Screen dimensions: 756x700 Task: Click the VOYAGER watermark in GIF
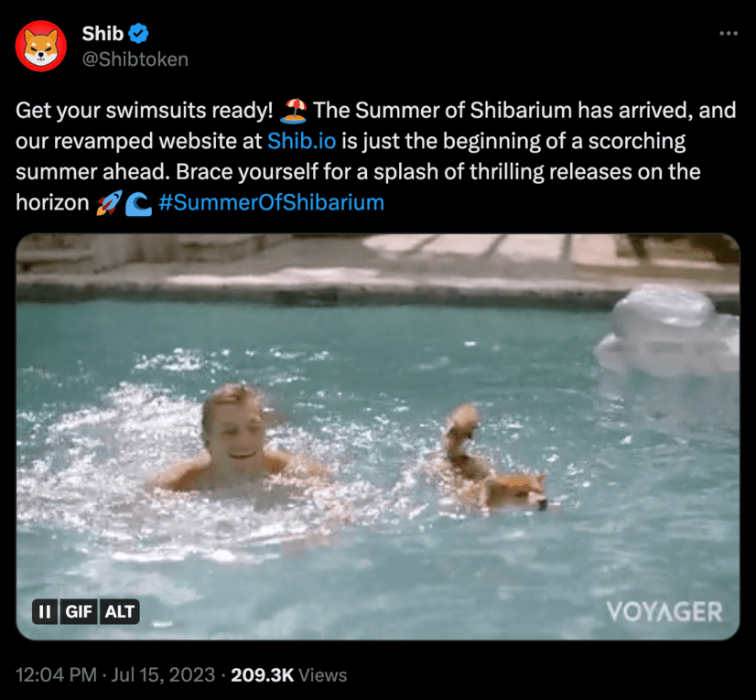click(x=664, y=611)
